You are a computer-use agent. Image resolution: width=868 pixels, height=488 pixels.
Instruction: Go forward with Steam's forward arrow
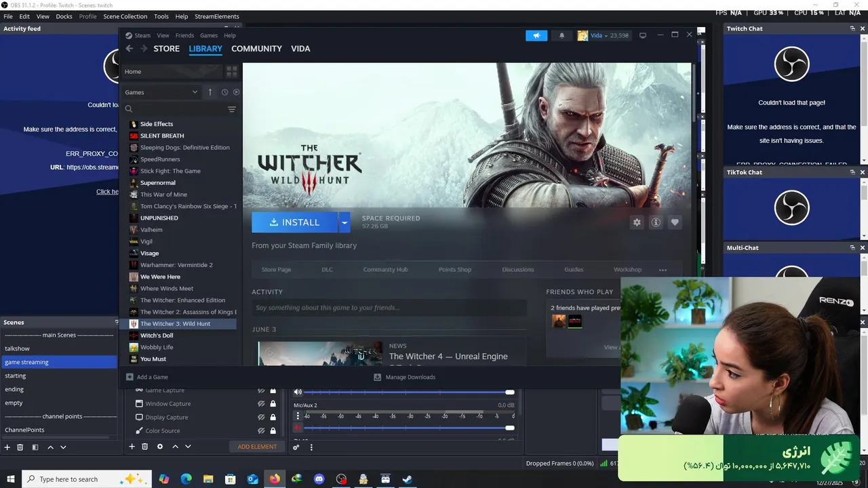point(144,49)
